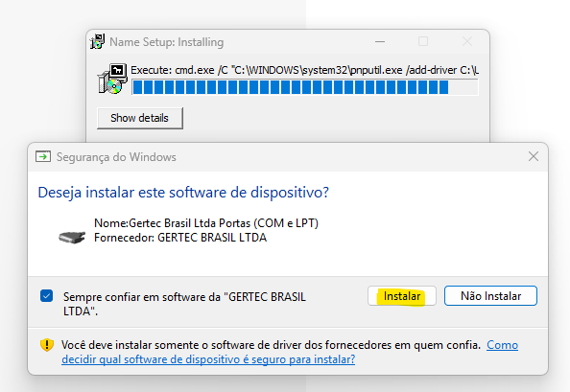
Task: Click the Fornecedor: GERTEC BRASIL LTDA text
Action: tap(180, 238)
